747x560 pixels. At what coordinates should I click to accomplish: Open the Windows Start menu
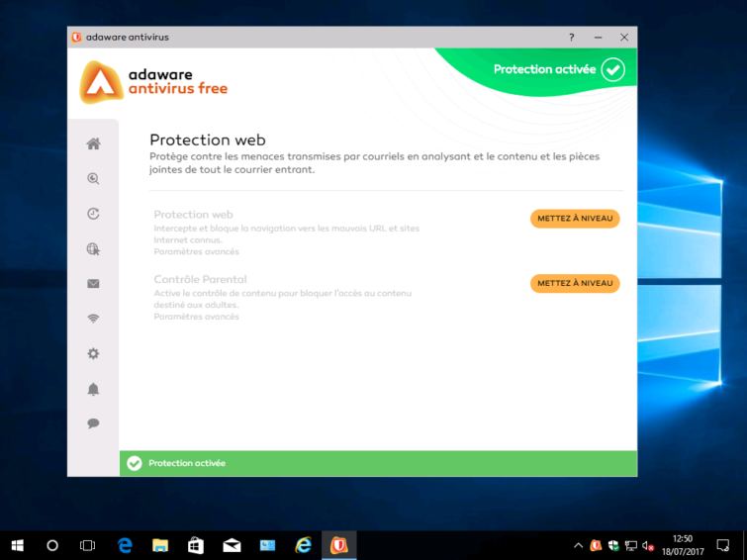18,545
